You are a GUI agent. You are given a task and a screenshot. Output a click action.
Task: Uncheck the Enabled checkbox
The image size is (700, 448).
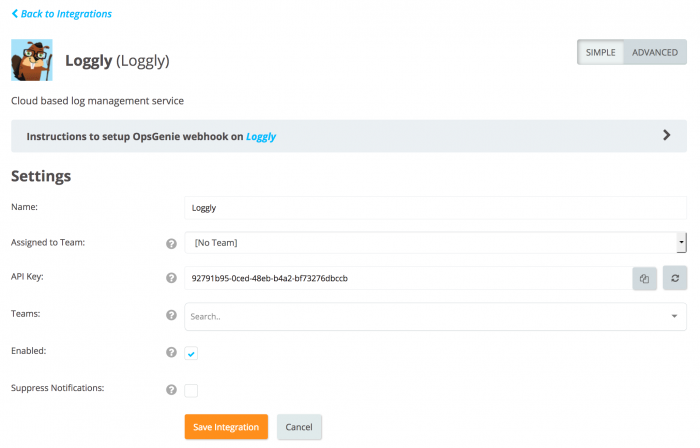point(191,353)
